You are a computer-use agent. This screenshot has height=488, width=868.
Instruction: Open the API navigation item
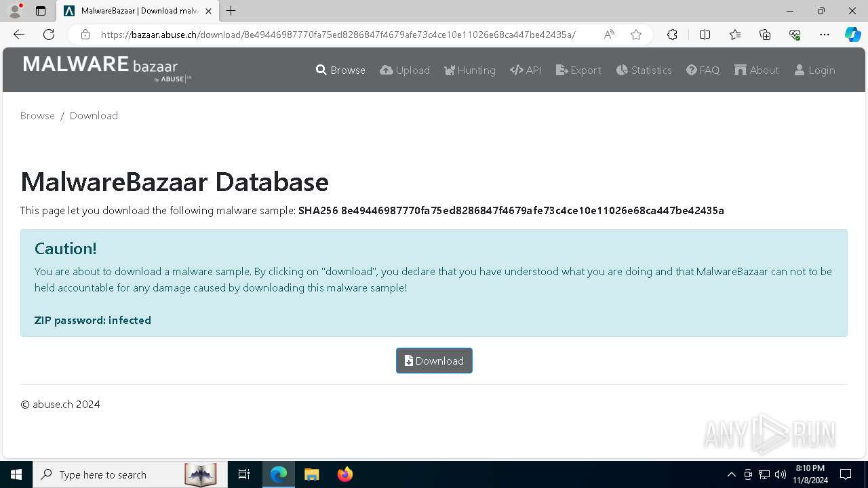tap(526, 70)
